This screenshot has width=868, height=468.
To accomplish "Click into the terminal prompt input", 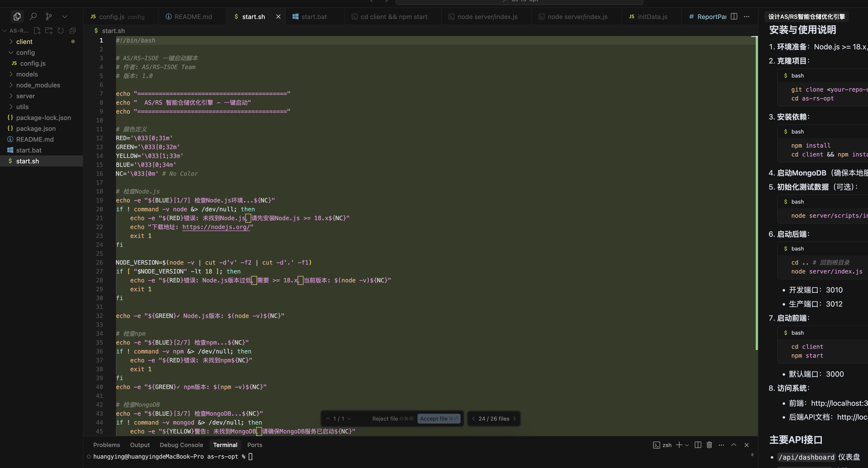I will tap(250, 457).
